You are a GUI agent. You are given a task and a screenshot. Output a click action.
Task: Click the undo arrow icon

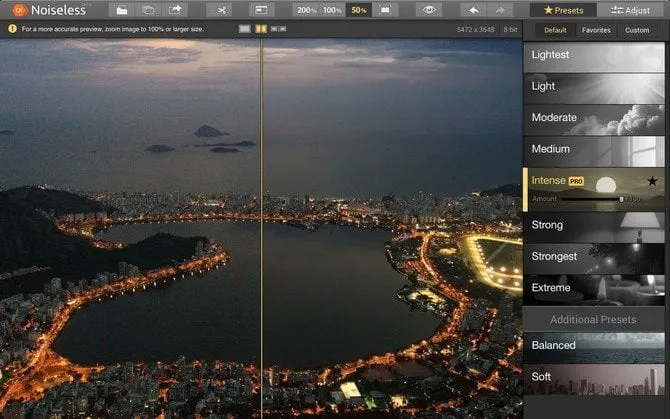click(474, 10)
